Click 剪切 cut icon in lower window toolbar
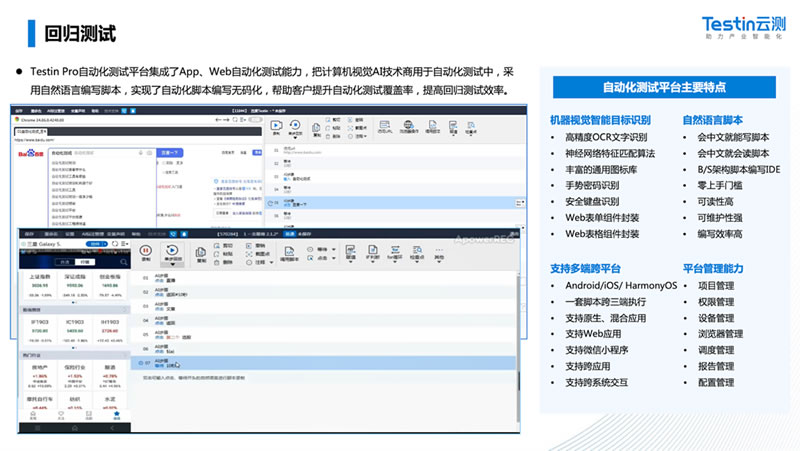 click(217, 245)
